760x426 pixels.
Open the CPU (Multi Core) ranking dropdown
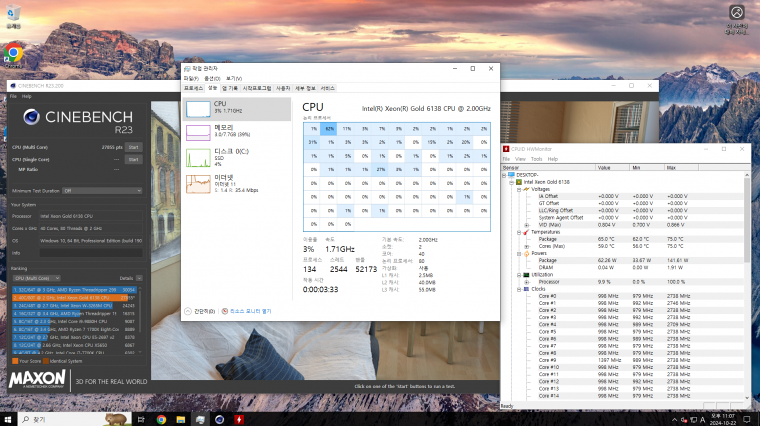point(37,278)
